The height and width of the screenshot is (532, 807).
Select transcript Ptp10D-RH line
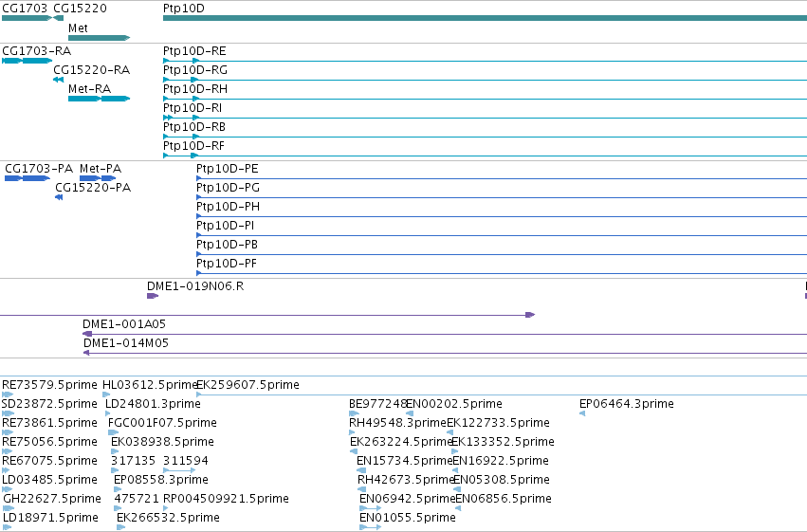click(485, 99)
